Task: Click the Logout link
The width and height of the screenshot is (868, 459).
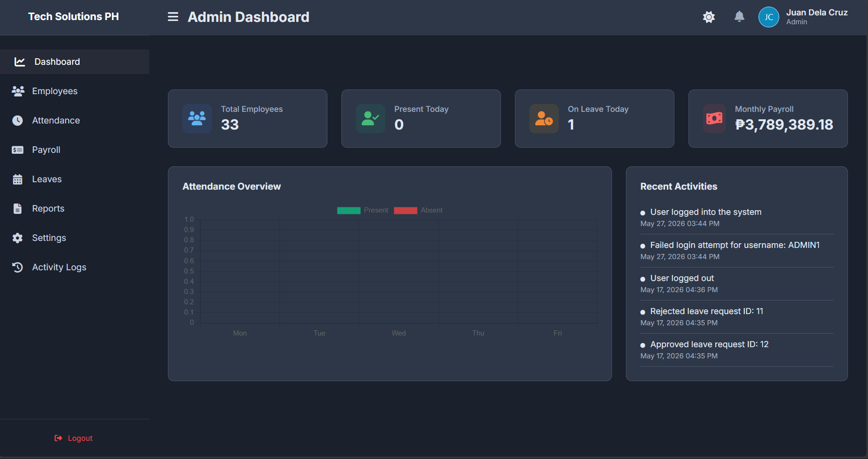Action: coord(74,438)
